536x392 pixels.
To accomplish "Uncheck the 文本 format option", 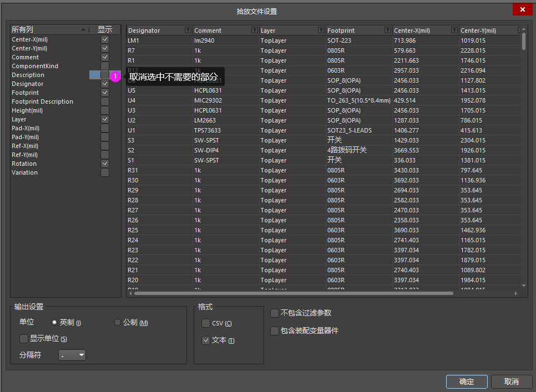I will click(x=206, y=340).
